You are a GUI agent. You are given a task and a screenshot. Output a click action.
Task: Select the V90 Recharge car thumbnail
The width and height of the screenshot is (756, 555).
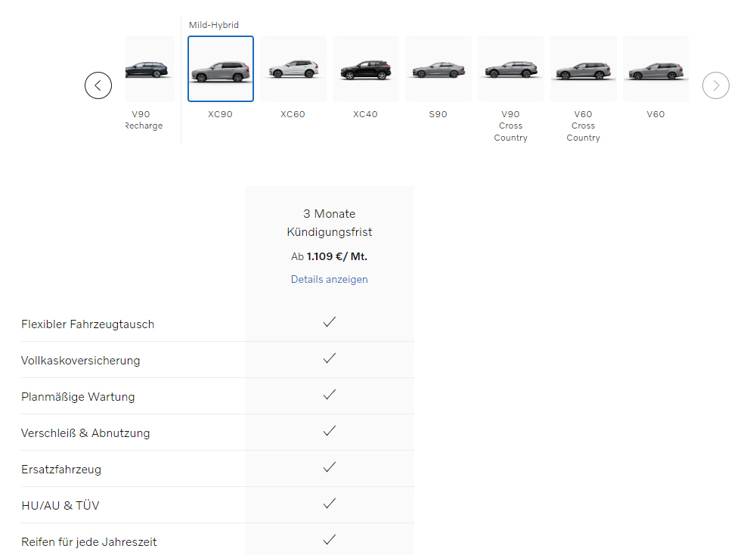[x=150, y=69]
